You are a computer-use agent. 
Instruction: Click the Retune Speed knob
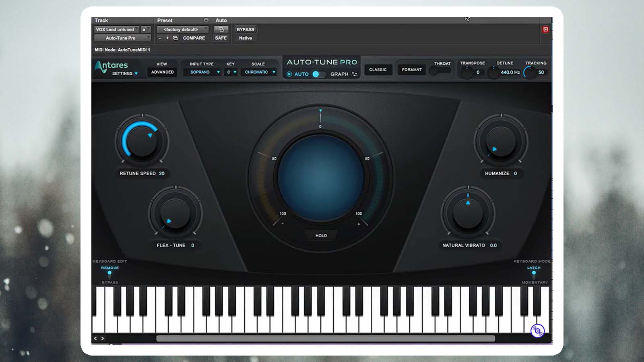click(x=142, y=141)
